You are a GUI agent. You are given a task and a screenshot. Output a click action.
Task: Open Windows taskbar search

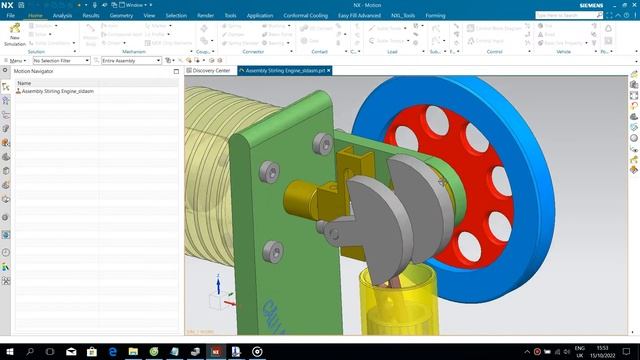pyautogui.click(x=30, y=351)
